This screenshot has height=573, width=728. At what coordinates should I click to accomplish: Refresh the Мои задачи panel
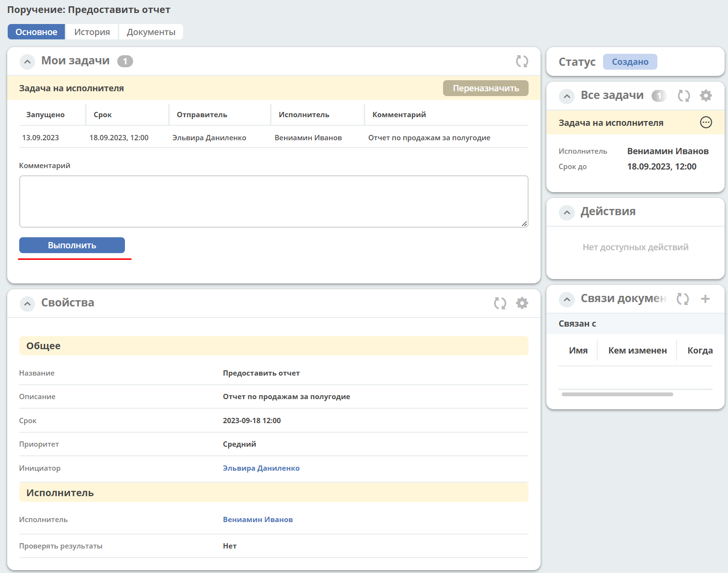pos(522,61)
